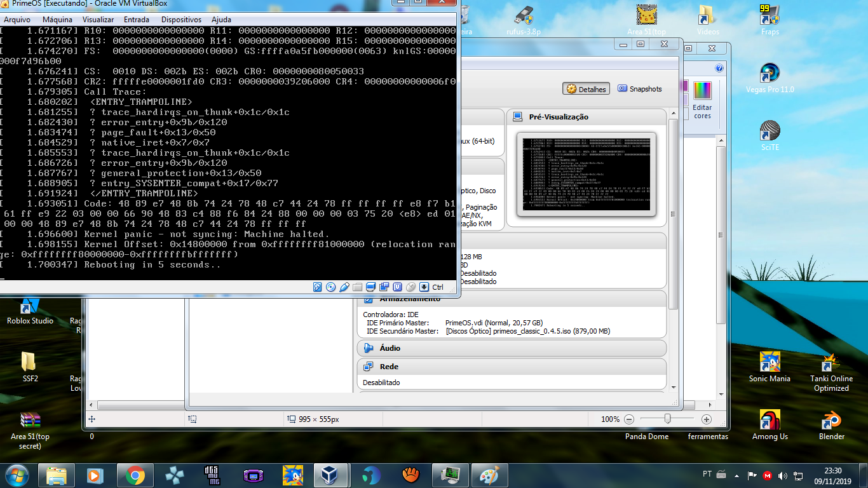Click CPU virtualization icon in VM status bar

pyautogui.click(x=398, y=287)
